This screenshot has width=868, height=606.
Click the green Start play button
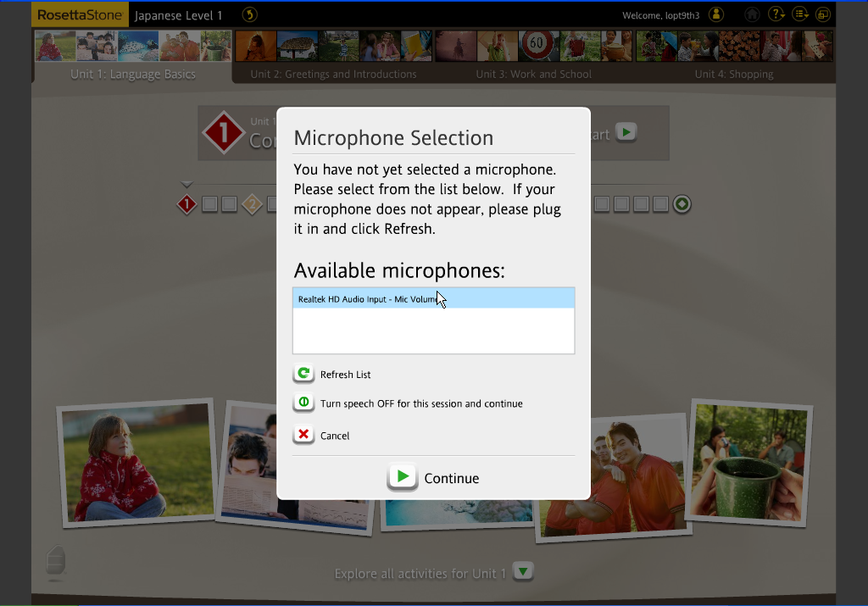[x=626, y=132]
